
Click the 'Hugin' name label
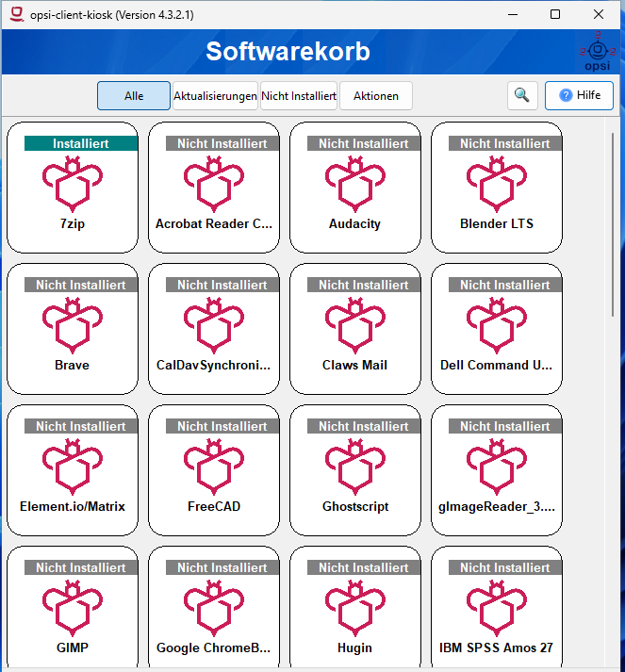(x=355, y=648)
